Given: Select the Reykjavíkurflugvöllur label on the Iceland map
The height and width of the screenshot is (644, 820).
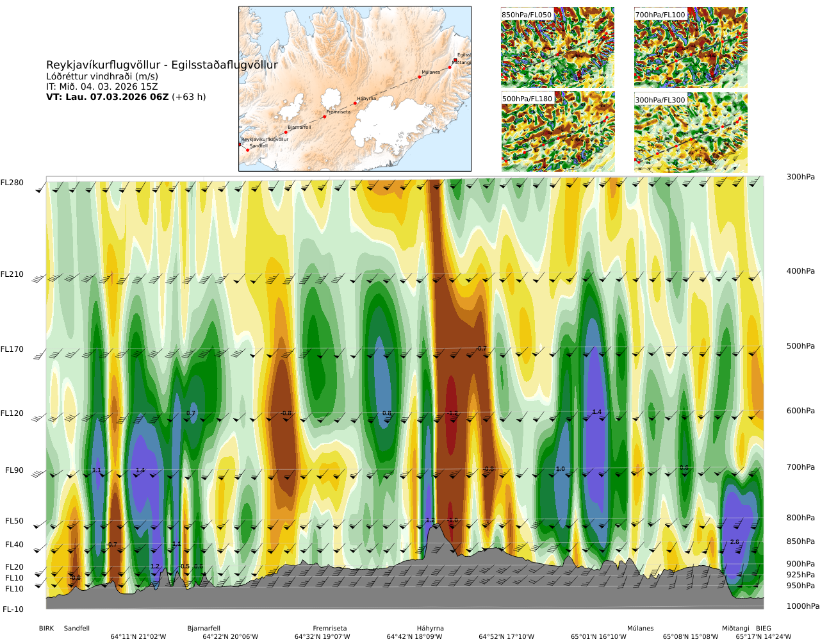Looking at the screenshot, I should [x=265, y=139].
